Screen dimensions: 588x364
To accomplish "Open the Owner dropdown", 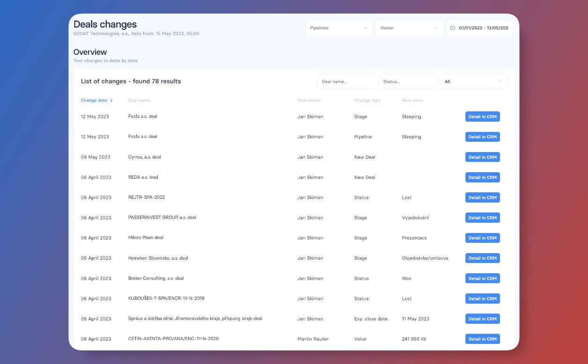I will (x=409, y=28).
